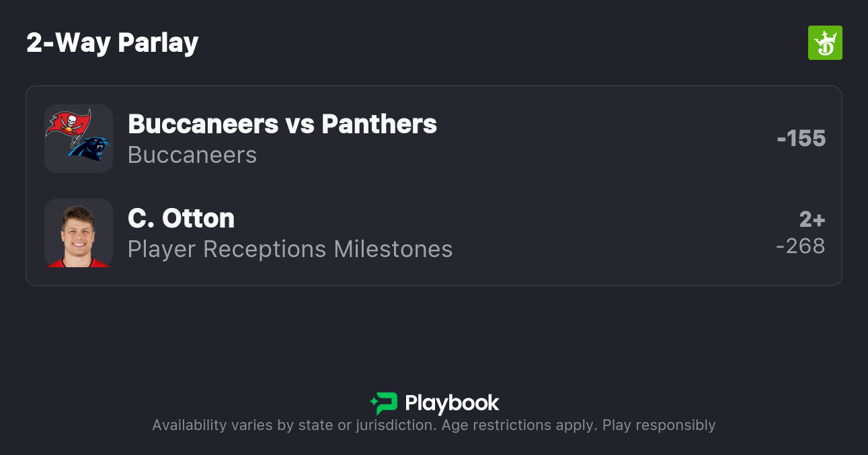Click the DraftKings logo icon
Screen dimensions: 868x455
coord(825,43)
